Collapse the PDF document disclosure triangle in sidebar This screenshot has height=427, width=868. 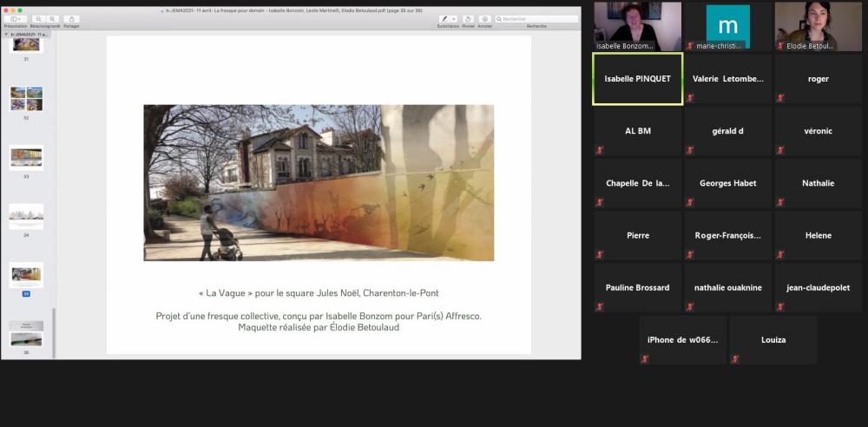(x=6, y=34)
